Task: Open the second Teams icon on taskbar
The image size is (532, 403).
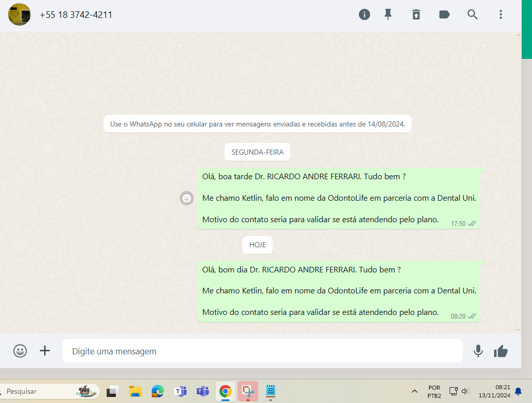Action: (x=203, y=391)
